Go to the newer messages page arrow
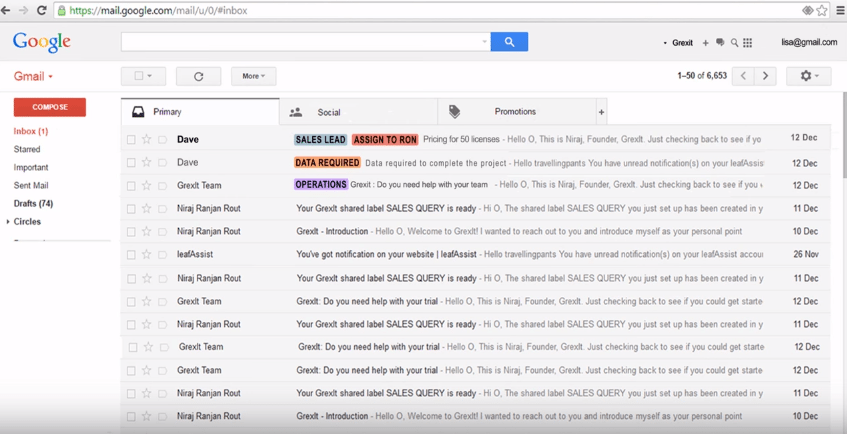The width and height of the screenshot is (847, 434). (743, 76)
